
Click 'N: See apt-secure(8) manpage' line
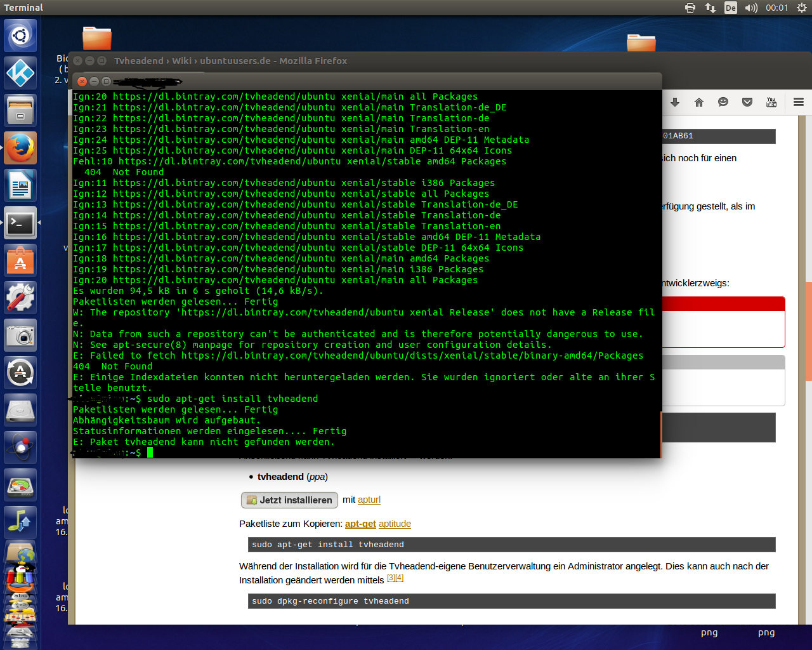pyautogui.click(x=313, y=345)
